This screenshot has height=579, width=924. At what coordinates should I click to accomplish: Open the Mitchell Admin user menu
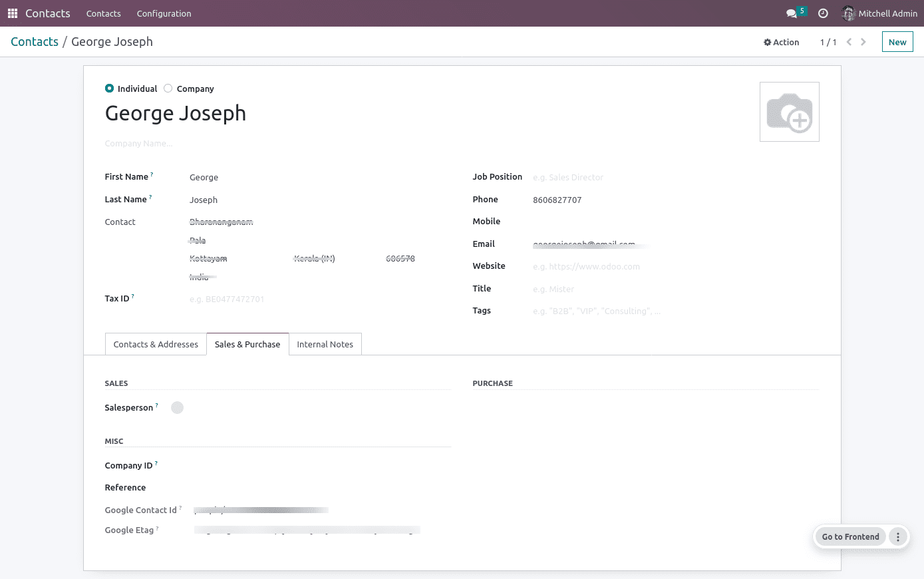coord(879,13)
